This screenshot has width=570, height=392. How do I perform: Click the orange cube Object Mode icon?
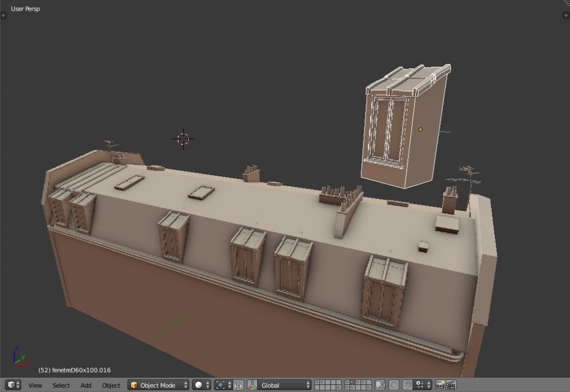coord(134,385)
